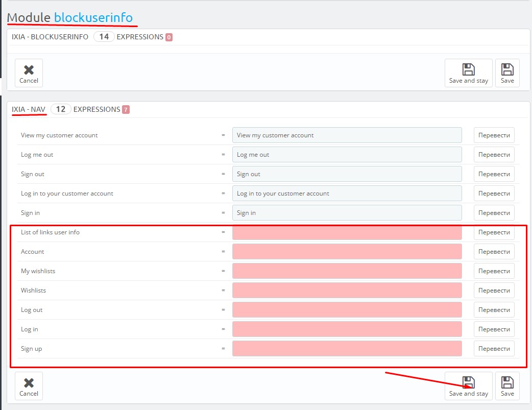The height and width of the screenshot is (410, 532).
Task: Click the red 7 missing expressions badge
Action: pyautogui.click(x=126, y=110)
